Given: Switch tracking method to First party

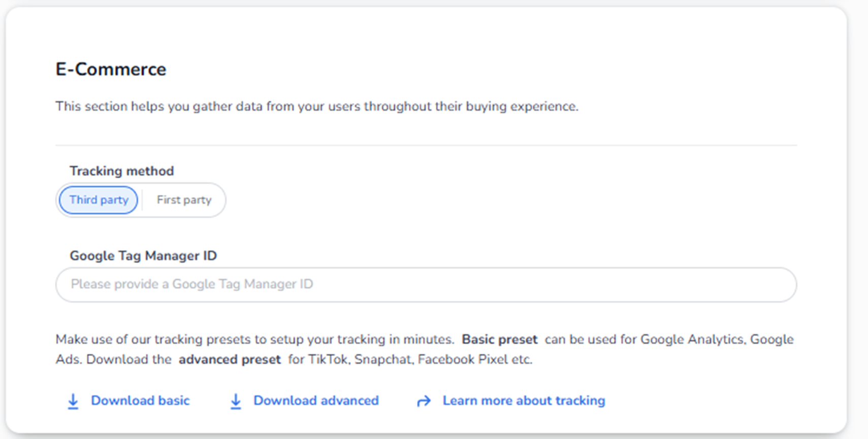Looking at the screenshot, I should pos(184,200).
